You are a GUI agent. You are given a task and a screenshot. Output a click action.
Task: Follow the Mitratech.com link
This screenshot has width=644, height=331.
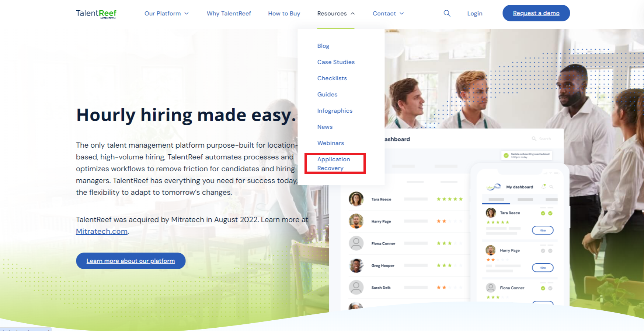[x=102, y=232]
